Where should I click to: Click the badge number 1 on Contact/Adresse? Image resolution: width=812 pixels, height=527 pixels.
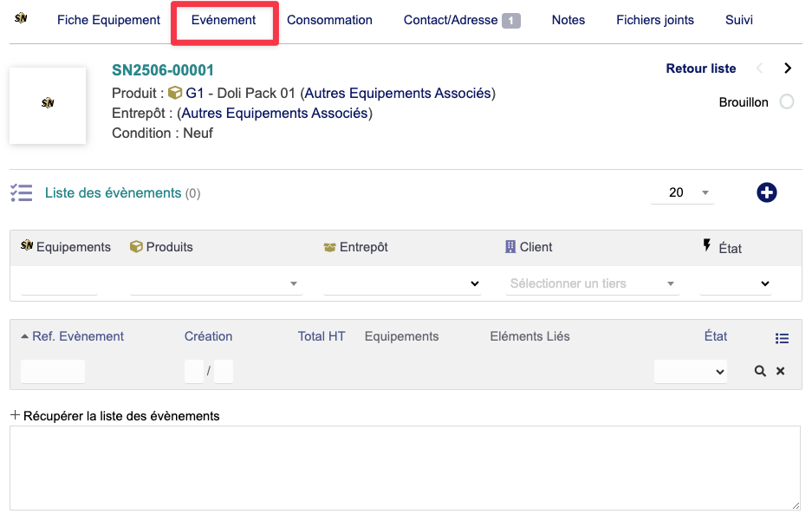tap(510, 21)
